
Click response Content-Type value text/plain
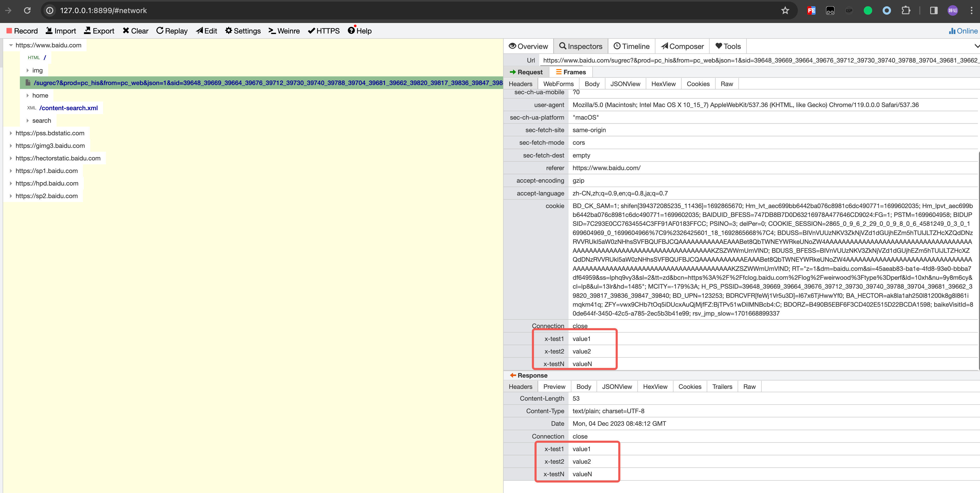608,411
